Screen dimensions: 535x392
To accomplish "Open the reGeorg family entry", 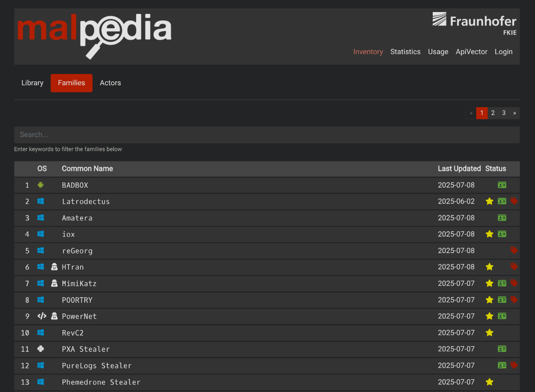I will tap(77, 251).
